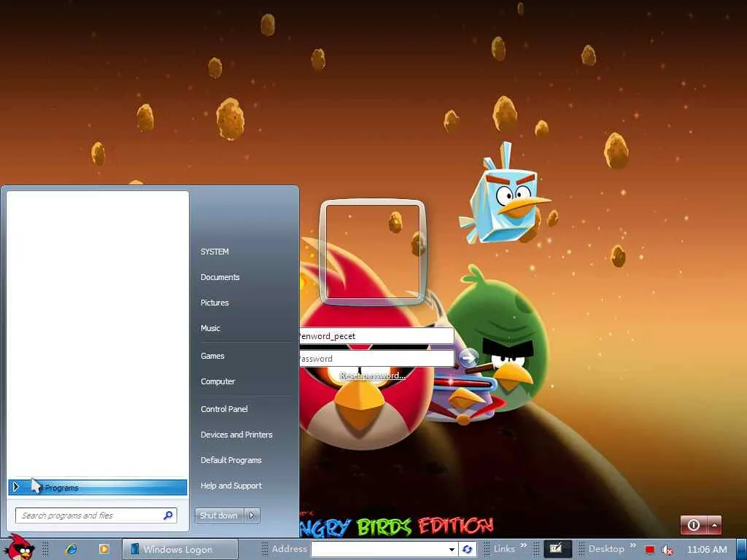
Task: Click the red flag tray icon
Action: 650,550
